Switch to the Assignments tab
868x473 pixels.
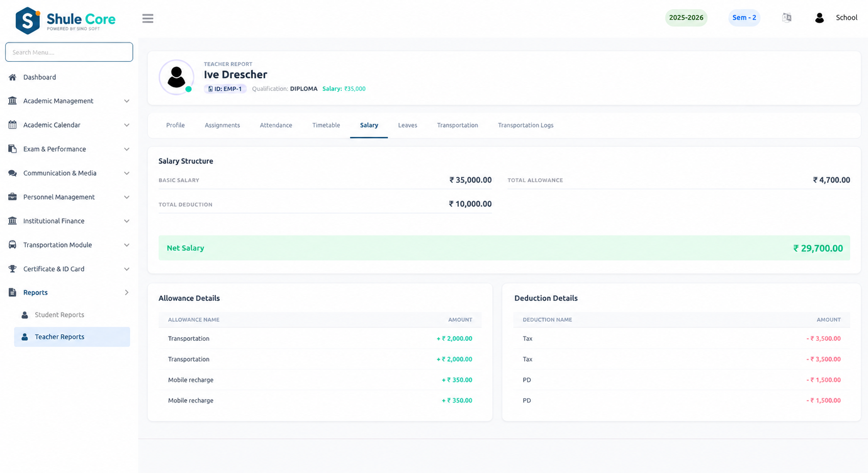tap(222, 125)
